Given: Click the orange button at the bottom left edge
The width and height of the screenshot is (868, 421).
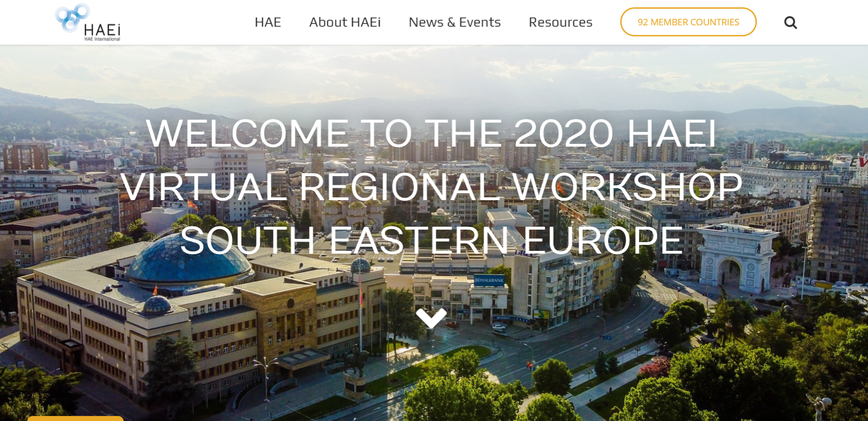Looking at the screenshot, I should pos(75,419).
